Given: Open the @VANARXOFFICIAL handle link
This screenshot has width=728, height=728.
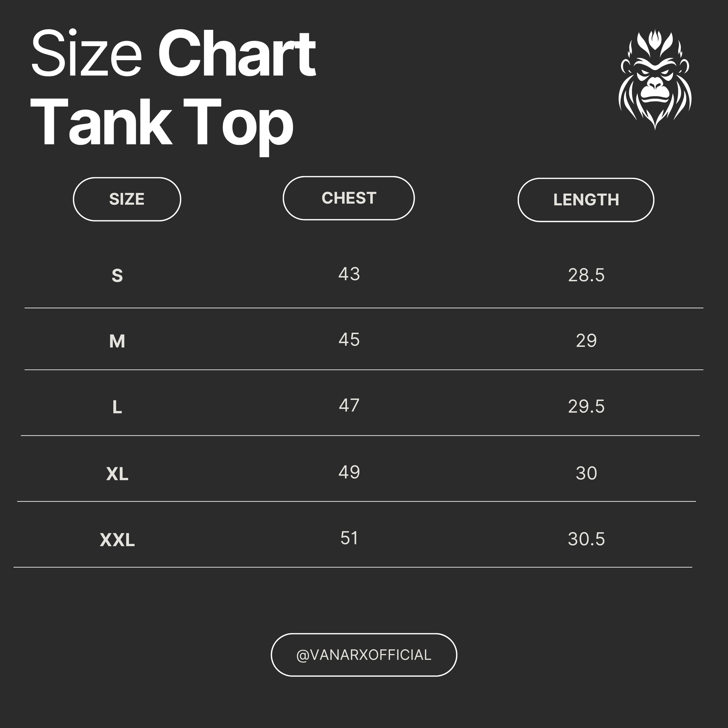Looking at the screenshot, I should [x=364, y=655].
